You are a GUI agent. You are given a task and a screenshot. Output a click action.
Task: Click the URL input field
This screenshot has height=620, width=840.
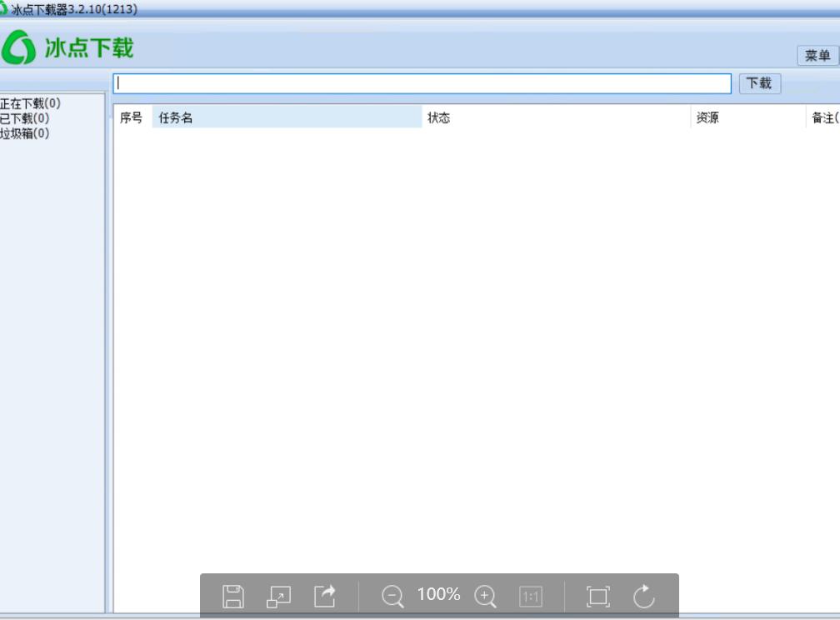click(x=422, y=83)
